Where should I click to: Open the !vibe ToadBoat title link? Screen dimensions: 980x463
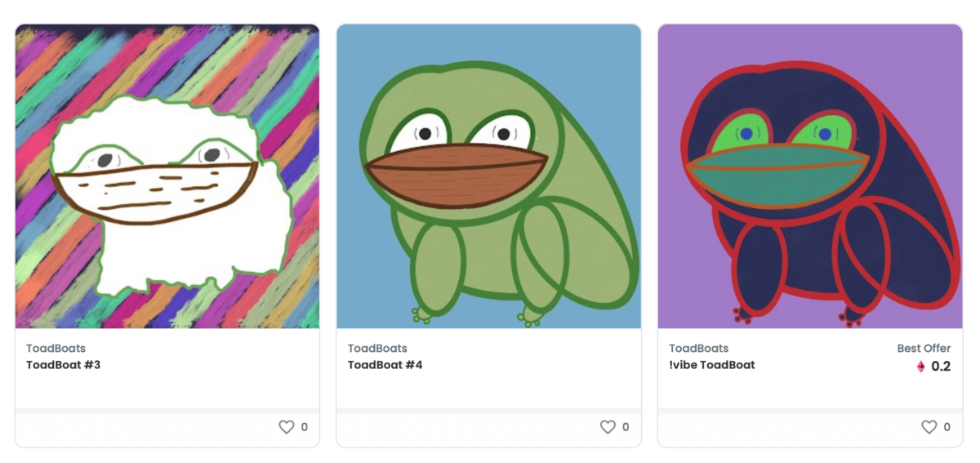pyautogui.click(x=711, y=365)
